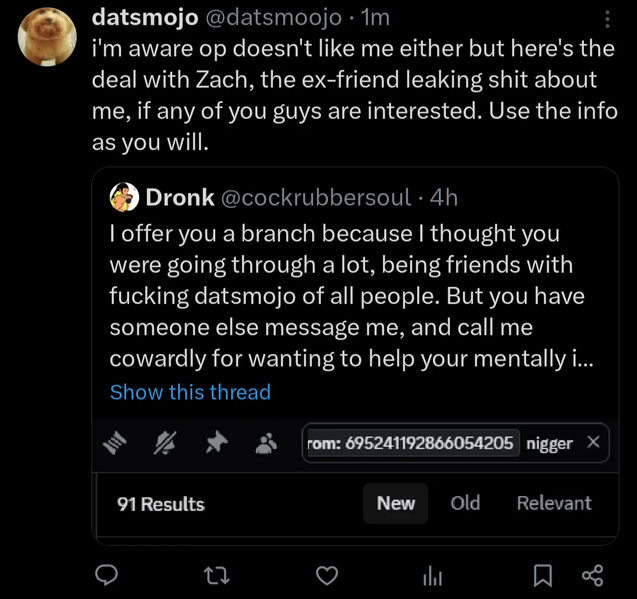Open the tweet's three-dot more menu
Image resolution: width=637 pixels, height=599 pixels.
coord(608,19)
